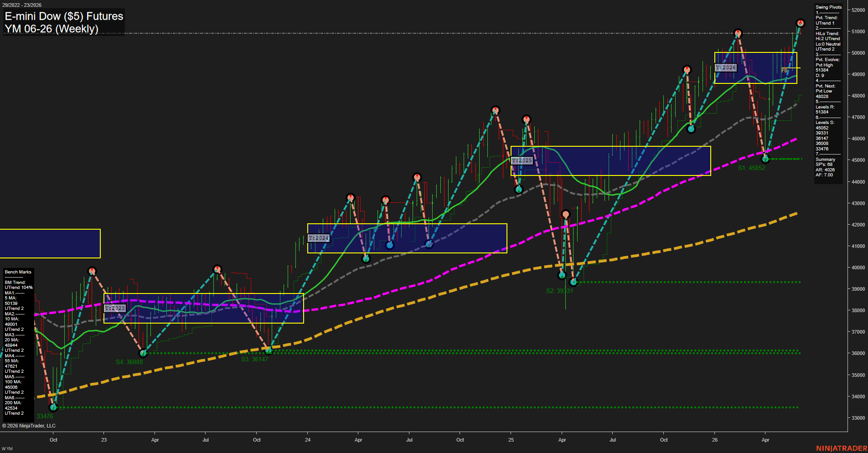Screen dimensions: 868x453
Task: Click the swing low pivot marker at the 33476 low
Action: pyautogui.click(x=53, y=407)
